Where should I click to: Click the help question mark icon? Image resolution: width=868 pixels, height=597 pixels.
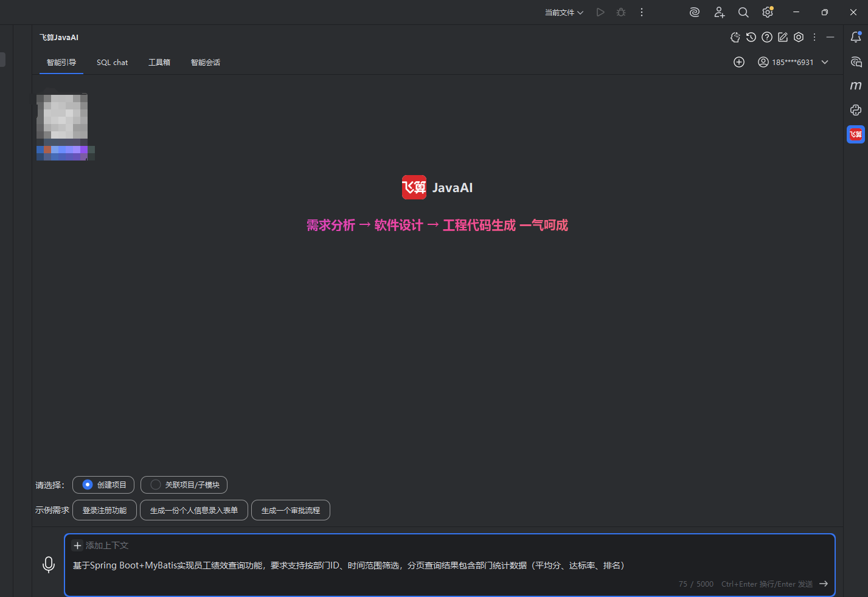(x=767, y=37)
